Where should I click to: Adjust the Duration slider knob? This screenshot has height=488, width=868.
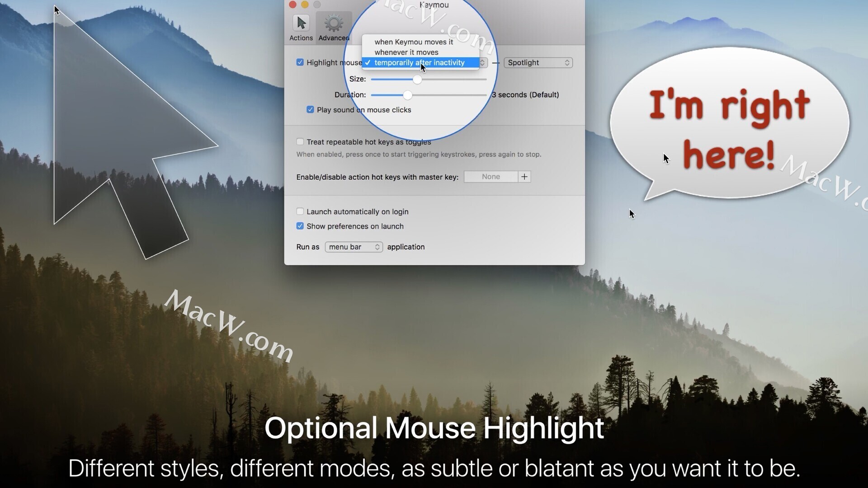408,95
